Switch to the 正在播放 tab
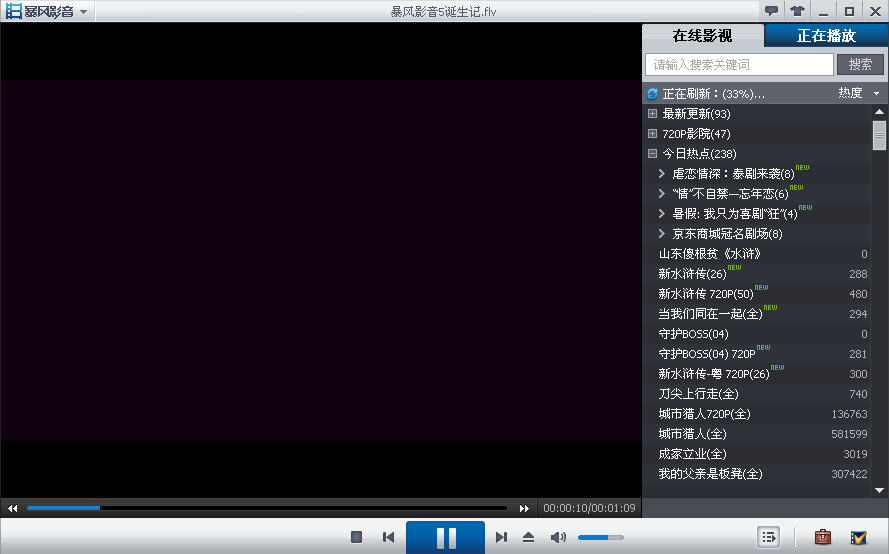This screenshot has height=554, width=889. tap(826, 36)
